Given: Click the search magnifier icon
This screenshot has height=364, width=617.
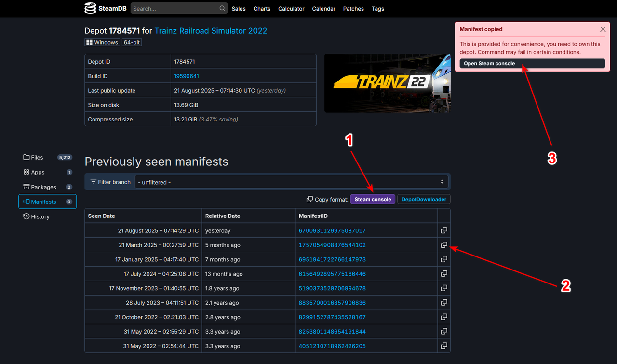Looking at the screenshot, I should click(x=222, y=8).
